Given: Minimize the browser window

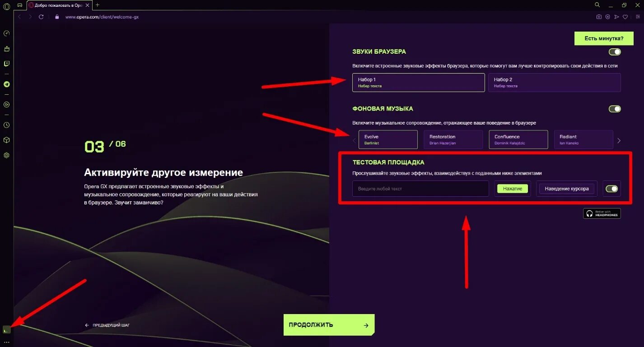Looking at the screenshot, I should (611, 5).
